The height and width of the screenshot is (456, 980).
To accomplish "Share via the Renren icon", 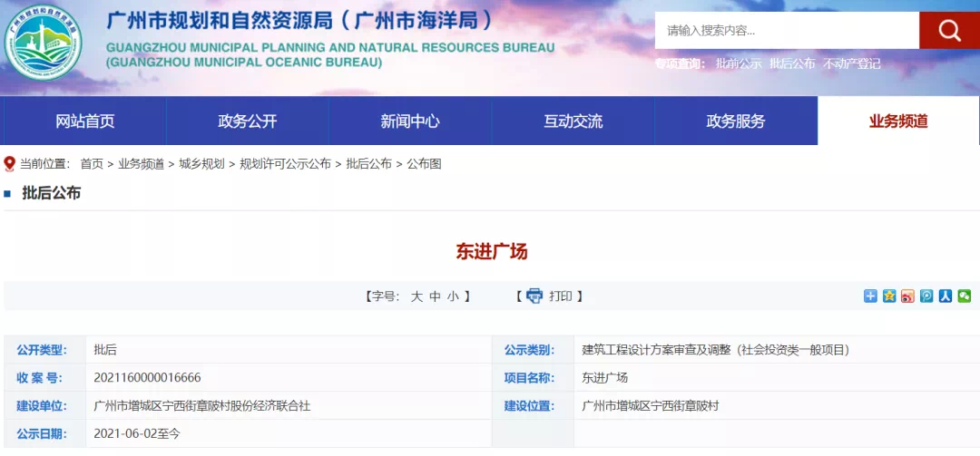I will (x=946, y=296).
